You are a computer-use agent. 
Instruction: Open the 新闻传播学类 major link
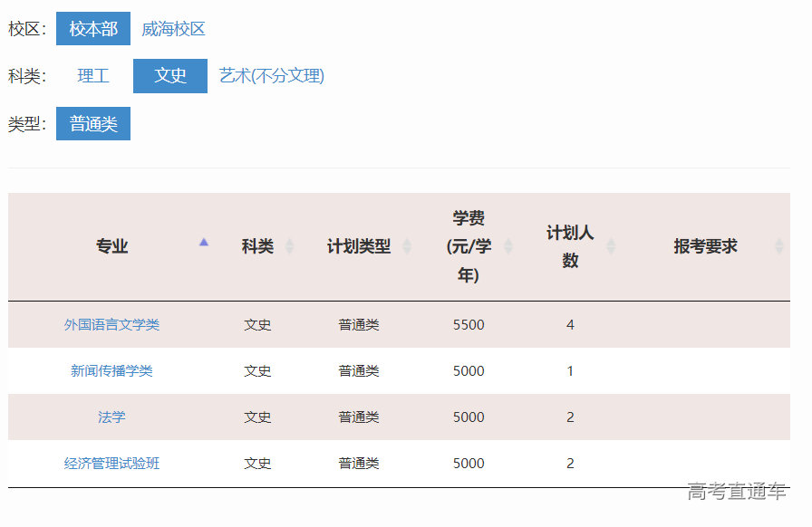click(x=111, y=370)
